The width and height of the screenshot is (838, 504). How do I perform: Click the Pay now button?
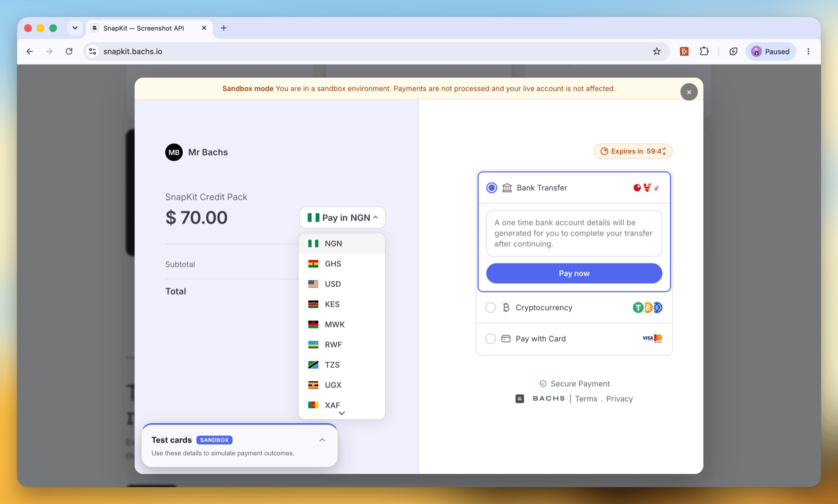click(x=574, y=273)
